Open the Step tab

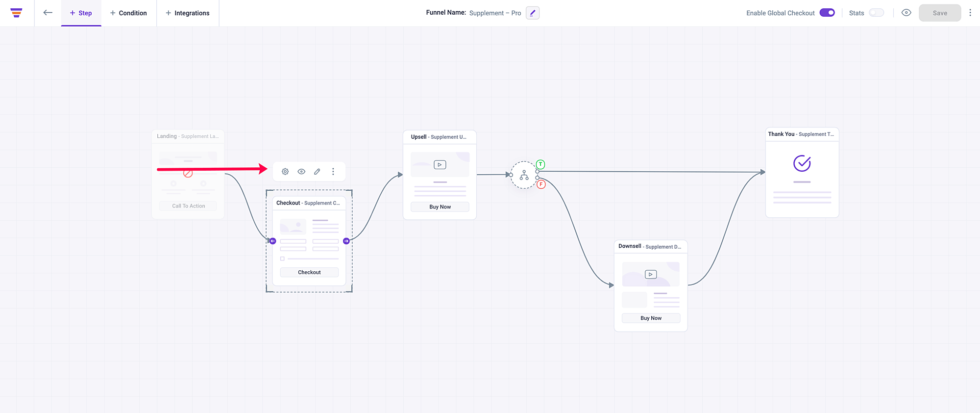[x=81, y=13]
